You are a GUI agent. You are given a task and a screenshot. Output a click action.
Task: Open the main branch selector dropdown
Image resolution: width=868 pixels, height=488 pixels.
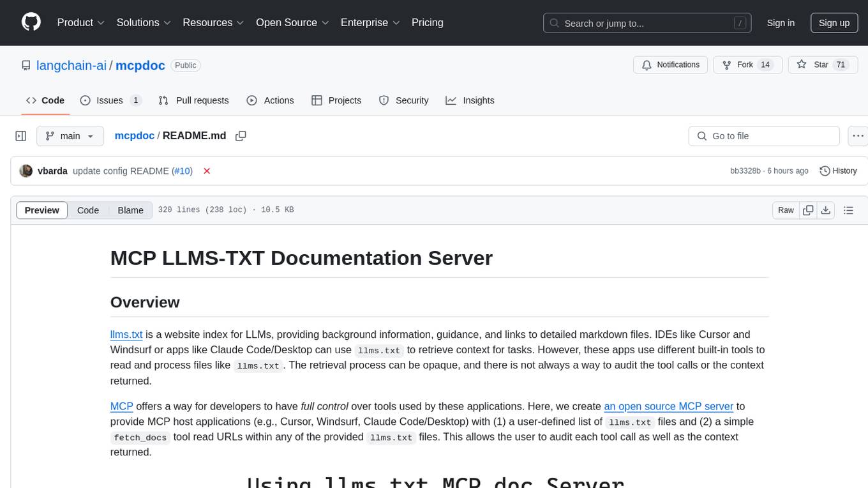[70, 136]
